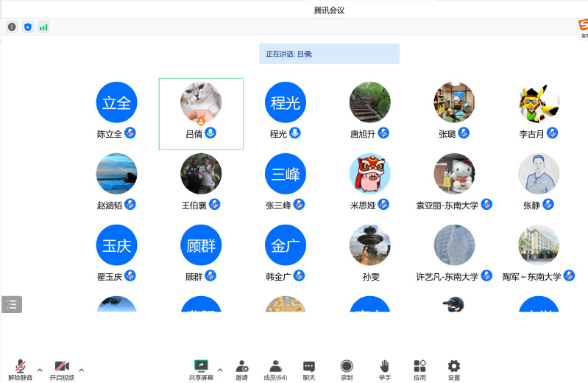588x383 pixels.
Task: Click 翟玉庆's muted microphone icon
Action: (130, 275)
